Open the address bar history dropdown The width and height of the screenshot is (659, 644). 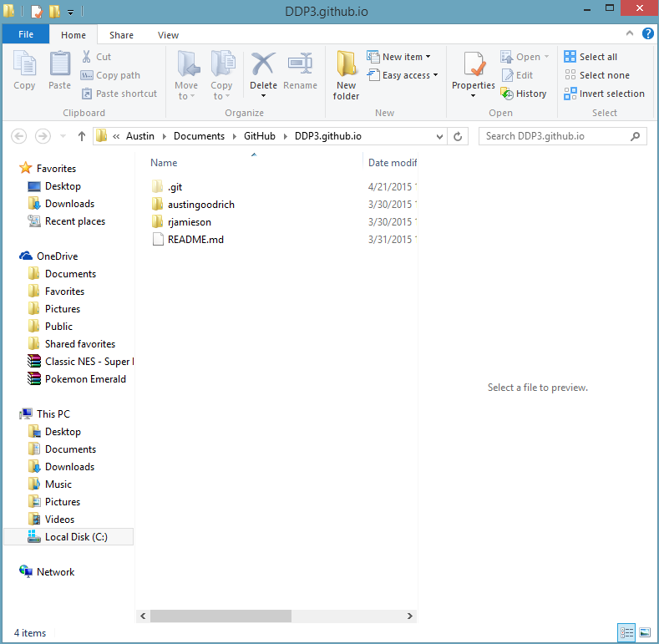439,136
